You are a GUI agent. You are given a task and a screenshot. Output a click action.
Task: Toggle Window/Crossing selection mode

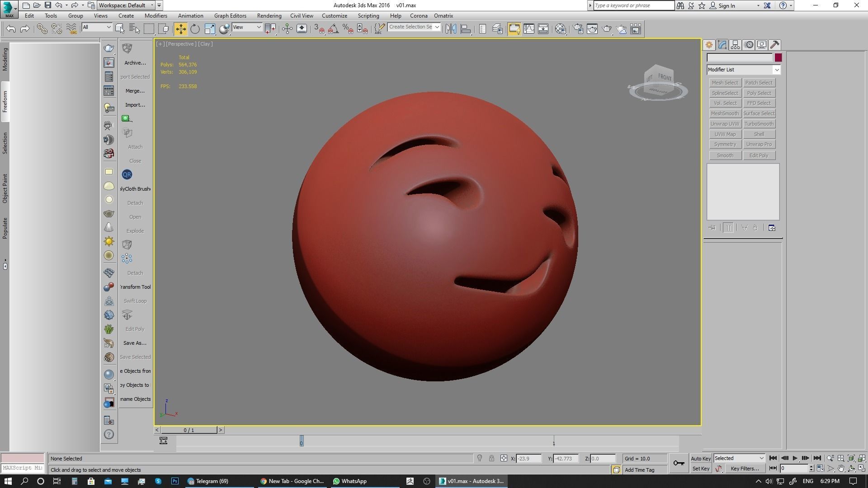[x=164, y=29]
